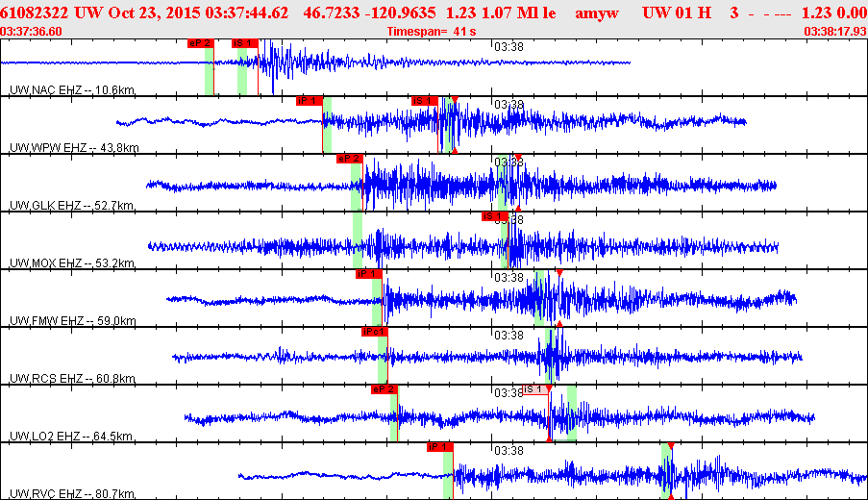Click the event ID 61082322 in header
Viewport: 868px width, 500px height.
coord(36,12)
